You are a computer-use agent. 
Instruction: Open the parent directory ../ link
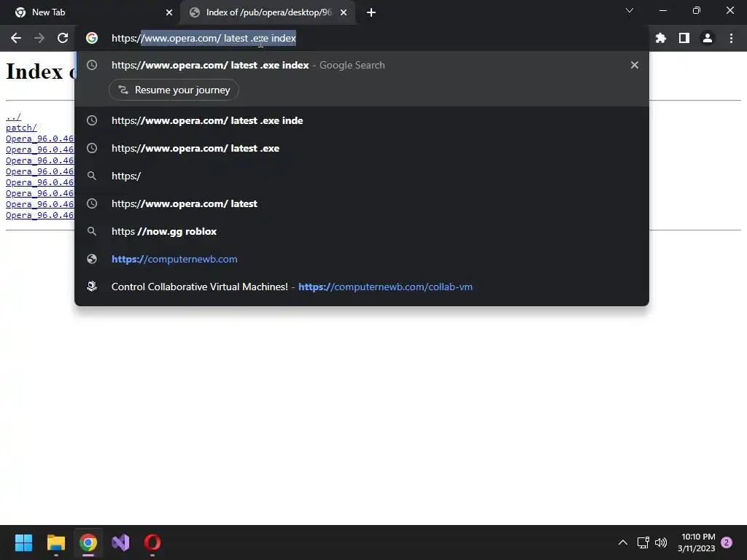point(13,117)
